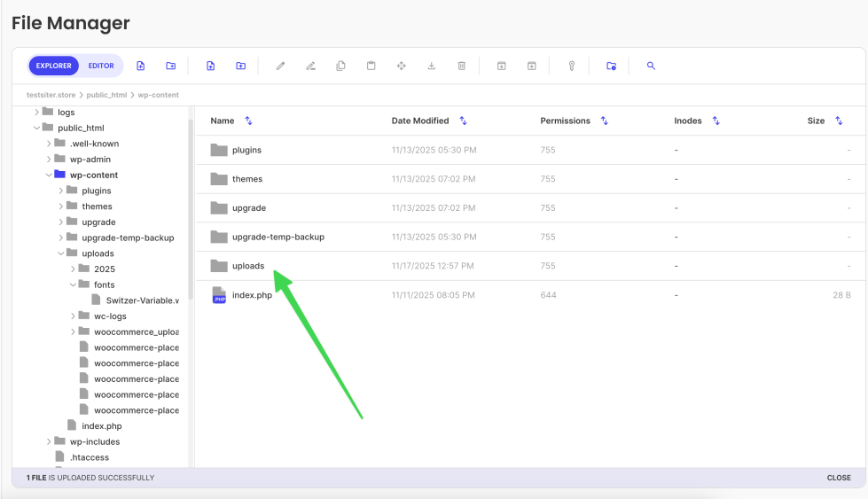Click the trash delete icon in toolbar
The width and height of the screenshot is (868, 499).
(461, 66)
